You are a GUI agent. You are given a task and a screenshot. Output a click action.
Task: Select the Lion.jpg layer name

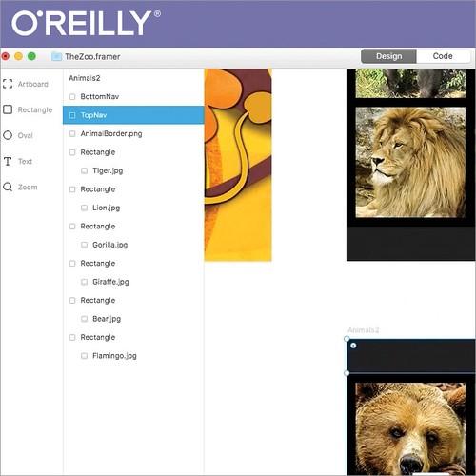107,208
